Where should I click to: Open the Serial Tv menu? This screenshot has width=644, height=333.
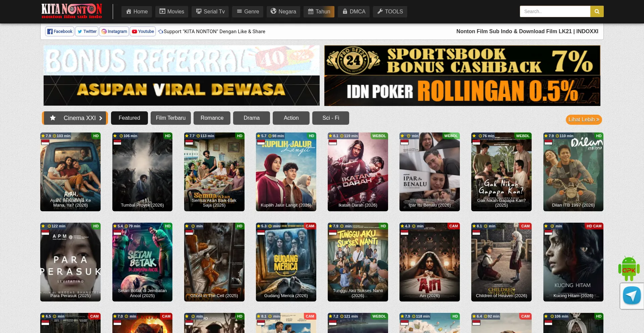tap(210, 12)
